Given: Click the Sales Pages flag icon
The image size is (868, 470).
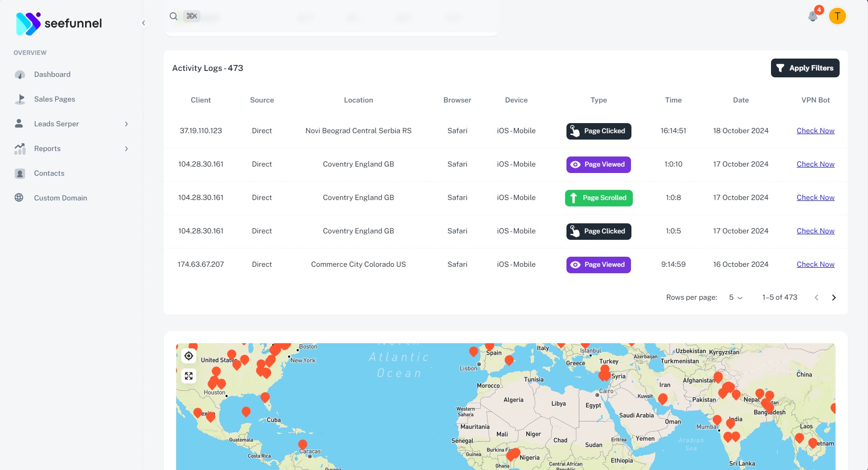Looking at the screenshot, I should [19, 99].
